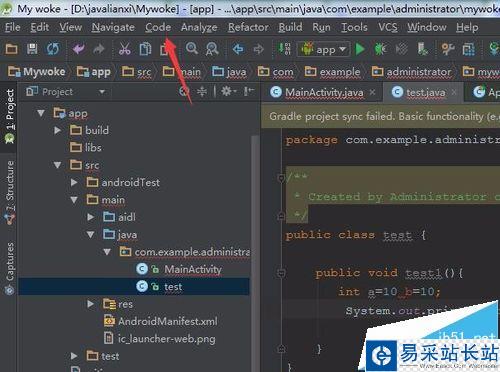500x372 pixels.
Task: Open the Help menu
Action: pyautogui.click(x=467, y=27)
